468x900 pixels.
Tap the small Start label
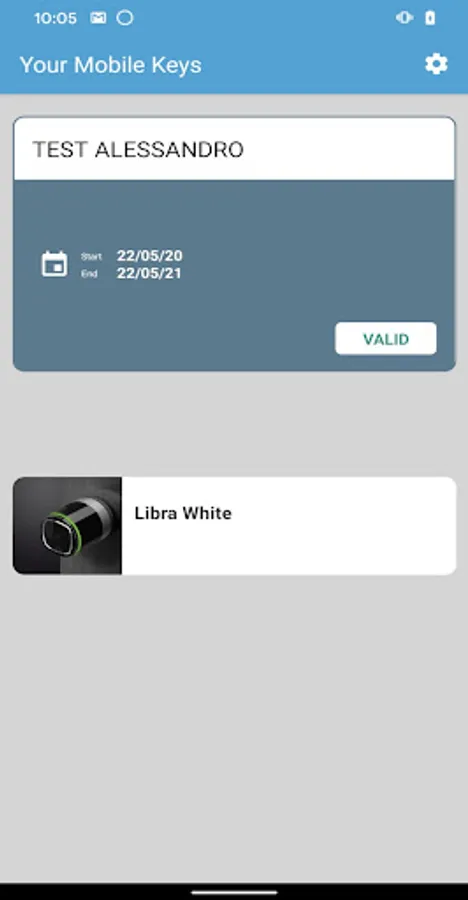(x=91, y=257)
